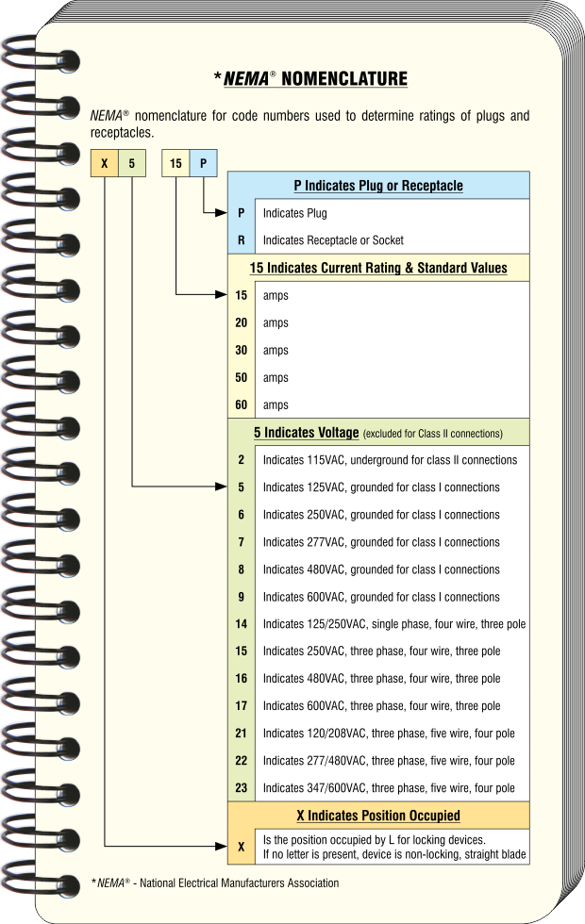
Task: Click 'Indicates 125/250VAC, single phase' row
Action: [378, 624]
